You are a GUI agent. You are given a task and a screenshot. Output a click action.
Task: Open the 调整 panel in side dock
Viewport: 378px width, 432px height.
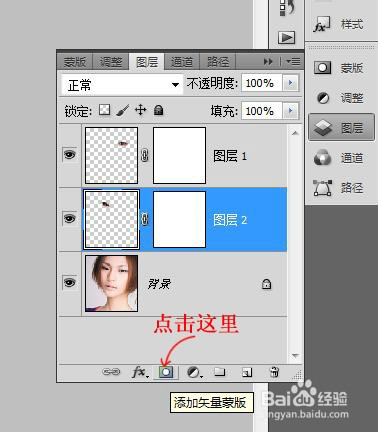coord(339,98)
